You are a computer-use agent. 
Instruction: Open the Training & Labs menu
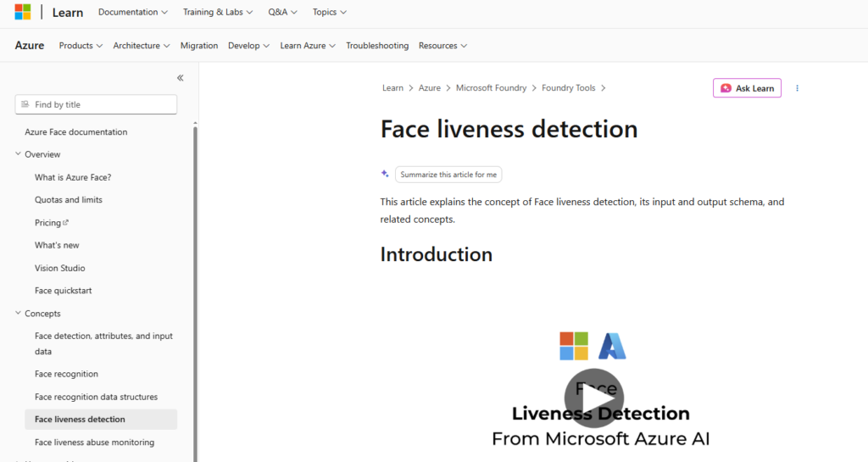click(x=218, y=12)
